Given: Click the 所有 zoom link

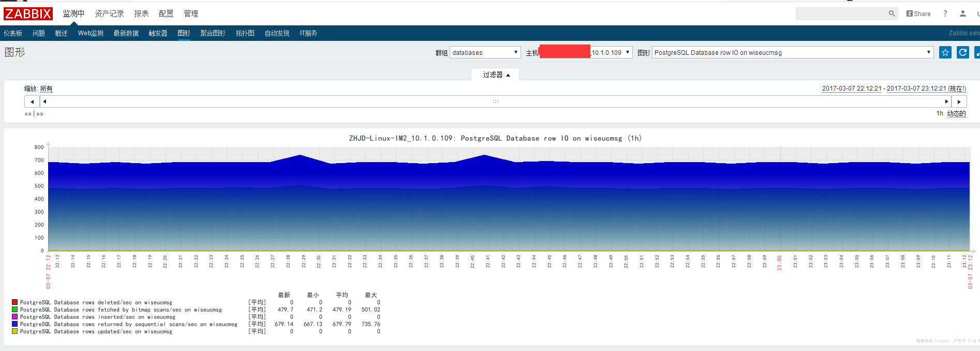Looking at the screenshot, I should (x=47, y=89).
